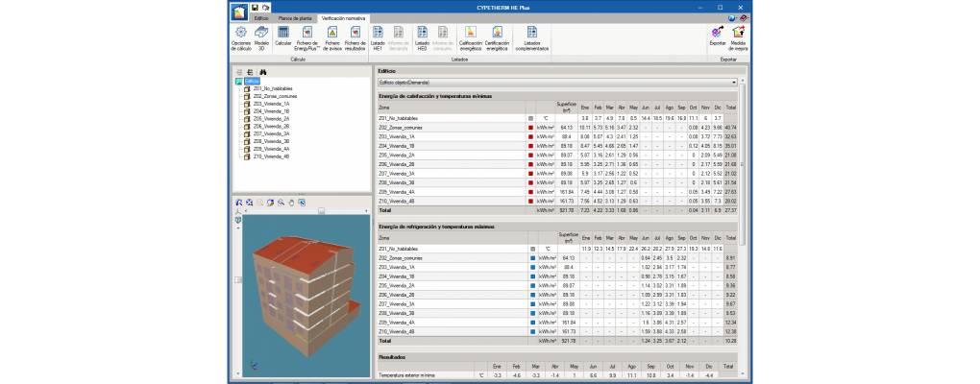
Task: Select Z10_Vivienda_4B in the tree
Action: (x=271, y=156)
